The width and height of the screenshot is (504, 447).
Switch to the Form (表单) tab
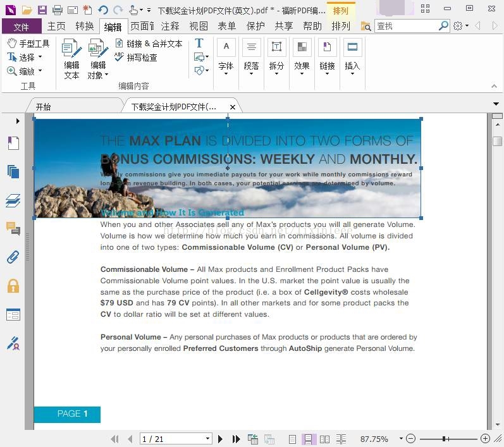click(x=227, y=26)
